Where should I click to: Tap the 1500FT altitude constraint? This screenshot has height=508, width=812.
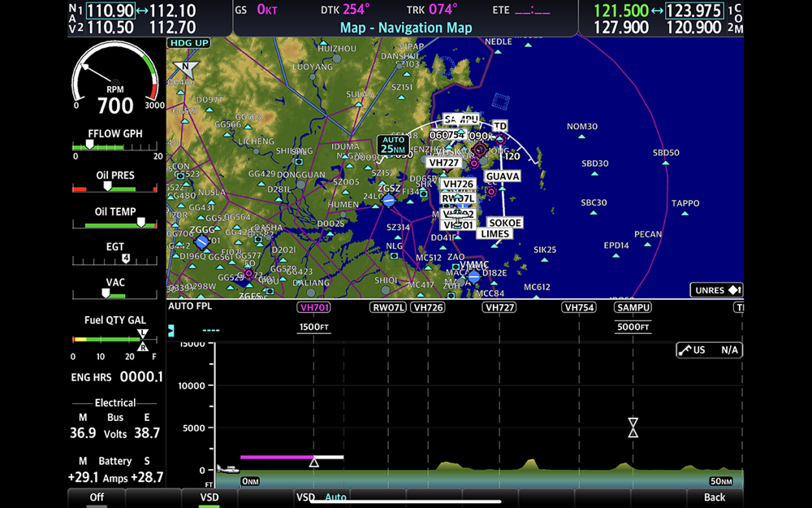coord(313,327)
